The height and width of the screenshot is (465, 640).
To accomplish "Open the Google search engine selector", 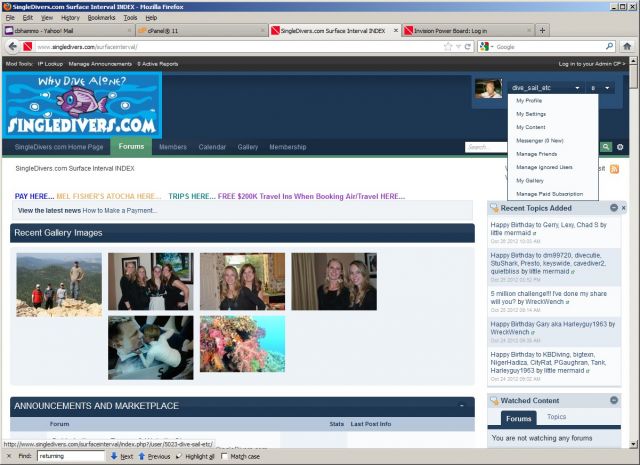I will [487, 47].
